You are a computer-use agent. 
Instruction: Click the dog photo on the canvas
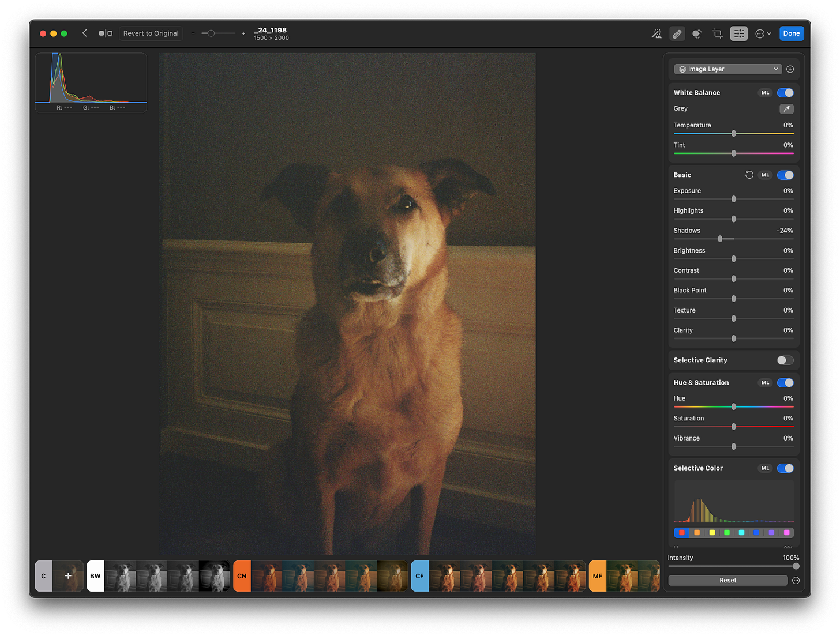point(347,304)
